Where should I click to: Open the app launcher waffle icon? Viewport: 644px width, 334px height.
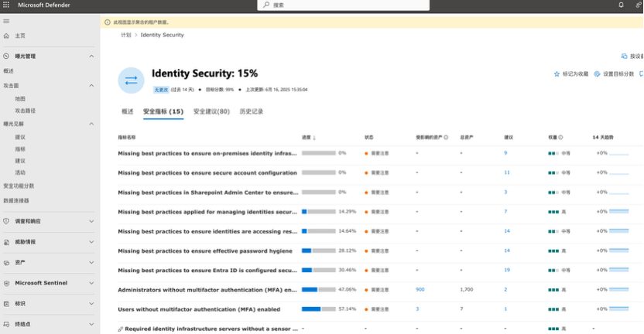6,5
